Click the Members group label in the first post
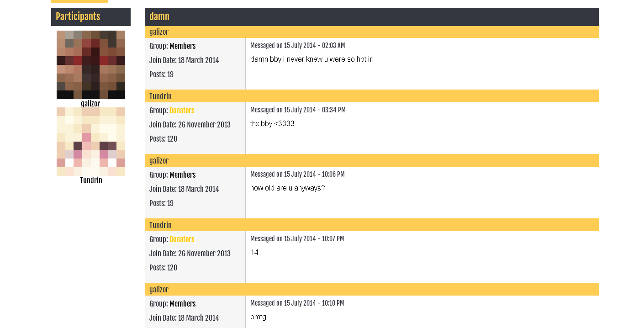 pyautogui.click(x=183, y=46)
